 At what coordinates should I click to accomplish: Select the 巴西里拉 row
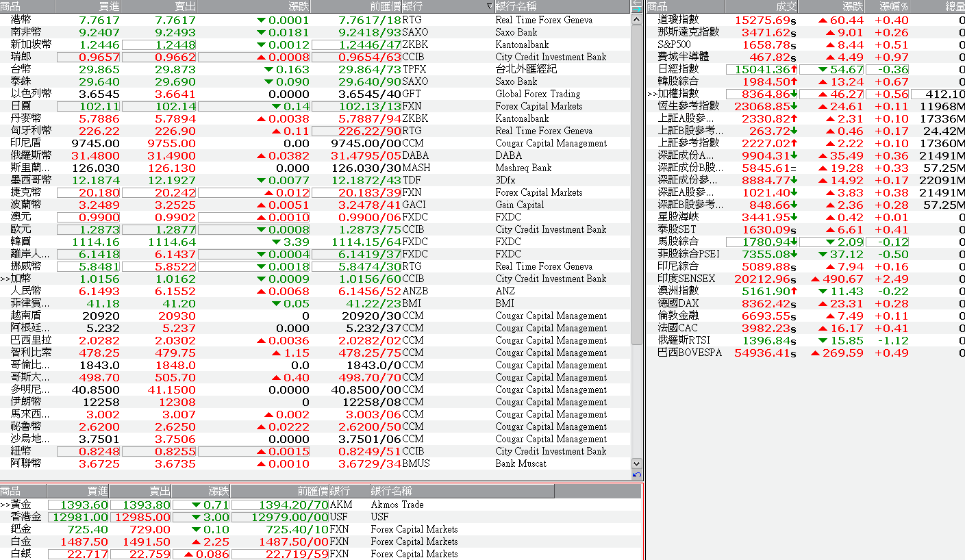point(315,340)
